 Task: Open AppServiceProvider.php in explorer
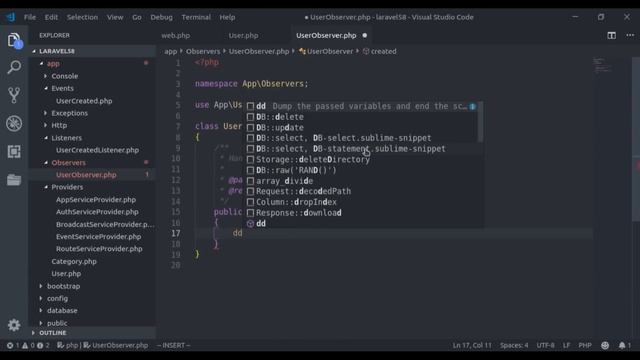pyautogui.click(x=96, y=200)
